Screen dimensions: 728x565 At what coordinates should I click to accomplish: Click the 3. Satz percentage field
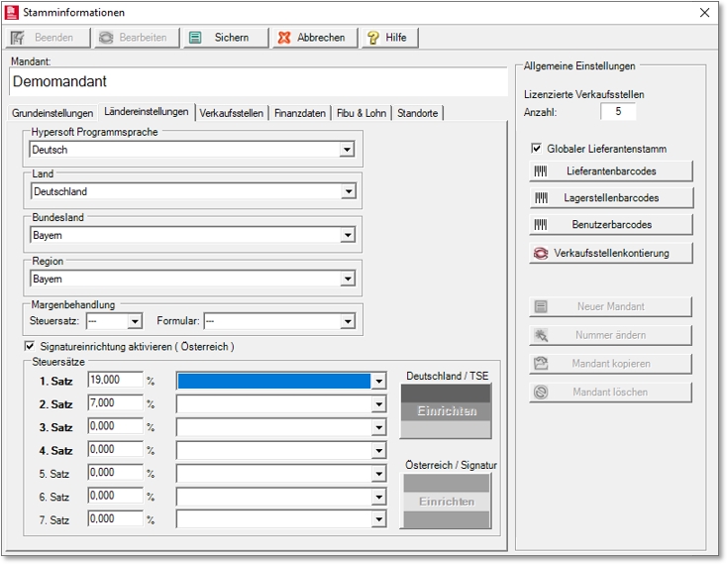pyautogui.click(x=115, y=426)
